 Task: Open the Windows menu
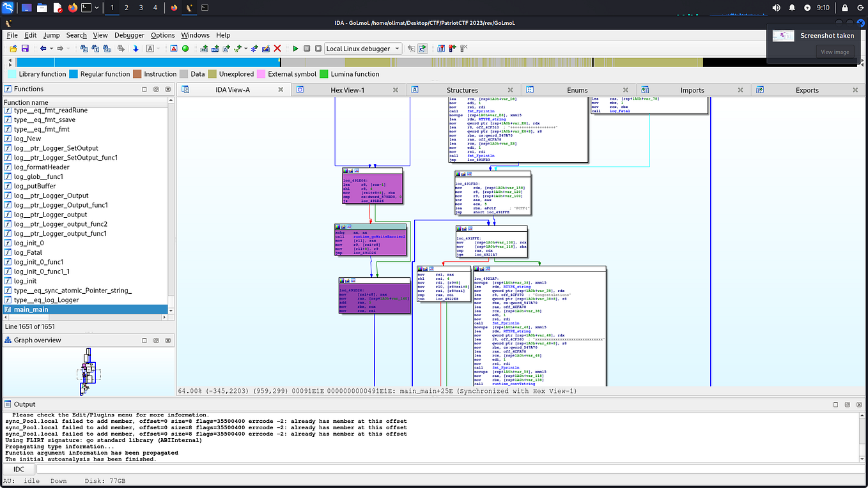click(x=195, y=35)
